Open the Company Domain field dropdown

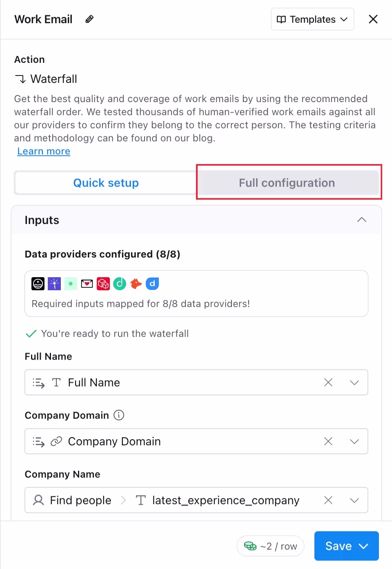(354, 441)
